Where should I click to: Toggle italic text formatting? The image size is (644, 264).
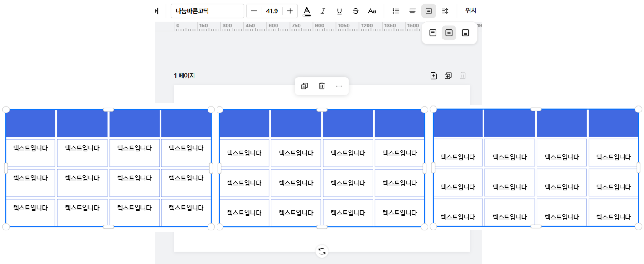click(323, 11)
